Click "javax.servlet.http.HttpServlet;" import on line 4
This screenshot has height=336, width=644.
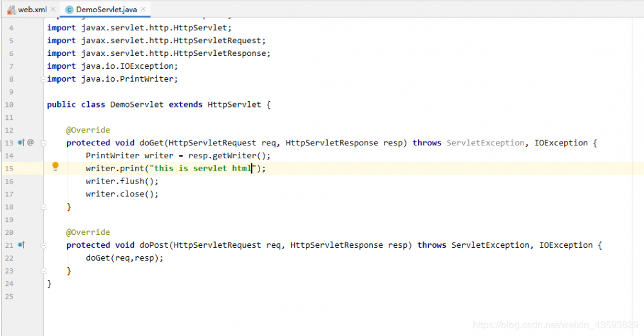[156, 28]
